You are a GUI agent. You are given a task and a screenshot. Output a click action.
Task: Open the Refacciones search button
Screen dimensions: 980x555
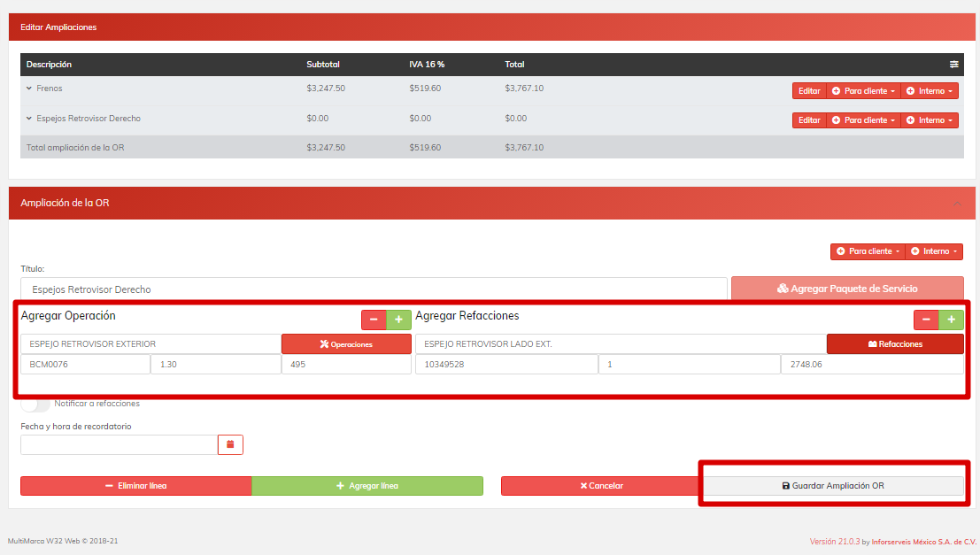[895, 344]
